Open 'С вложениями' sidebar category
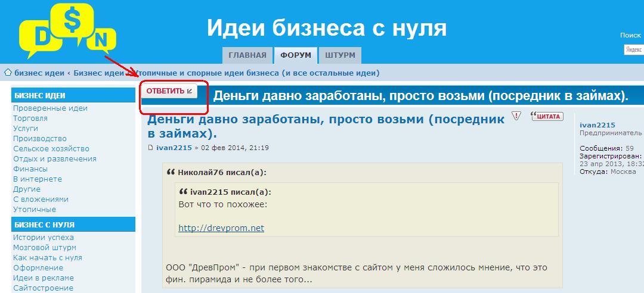 (x=41, y=199)
